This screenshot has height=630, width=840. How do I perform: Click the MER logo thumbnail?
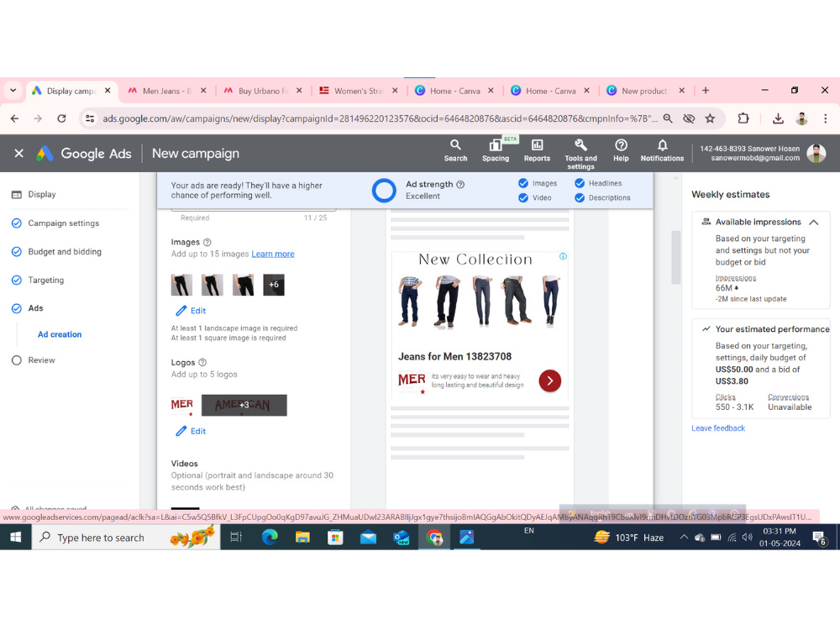coord(182,405)
